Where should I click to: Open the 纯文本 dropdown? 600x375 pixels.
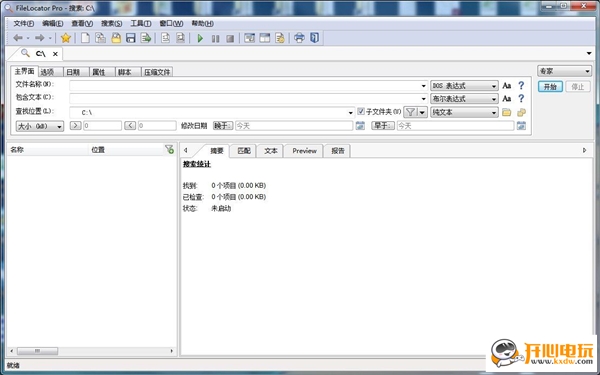point(464,112)
